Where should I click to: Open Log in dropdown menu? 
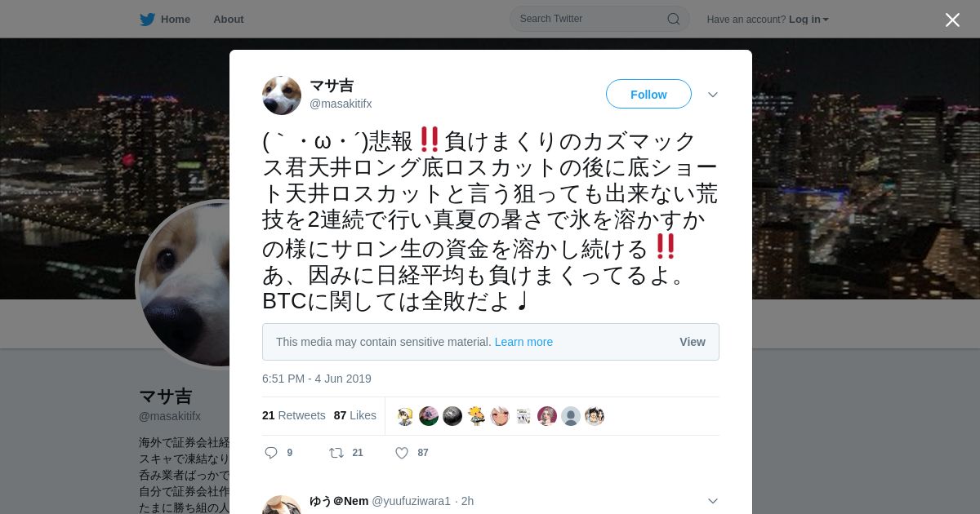[808, 19]
